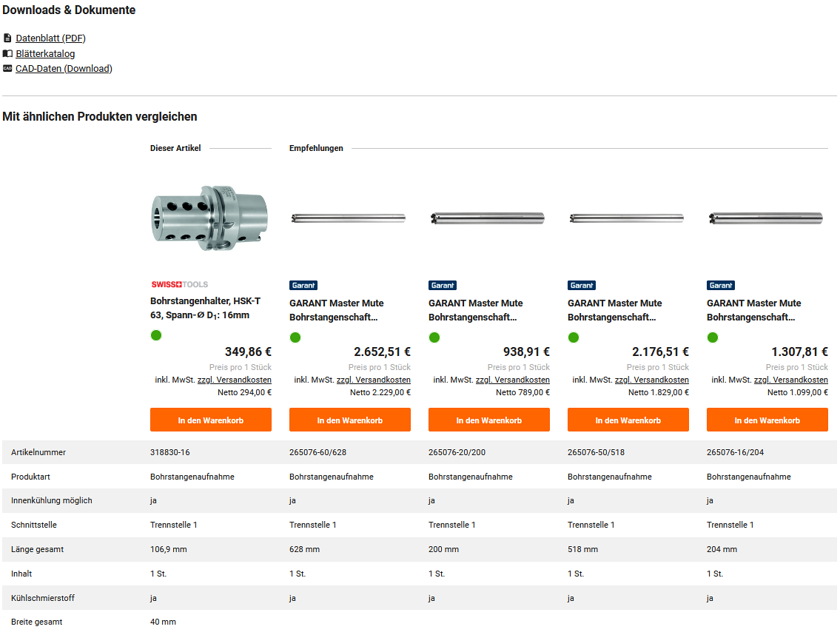The width and height of the screenshot is (840, 635).
Task: Click the Garant logo on the 2.652,51 € product
Action: (x=303, y=286)
